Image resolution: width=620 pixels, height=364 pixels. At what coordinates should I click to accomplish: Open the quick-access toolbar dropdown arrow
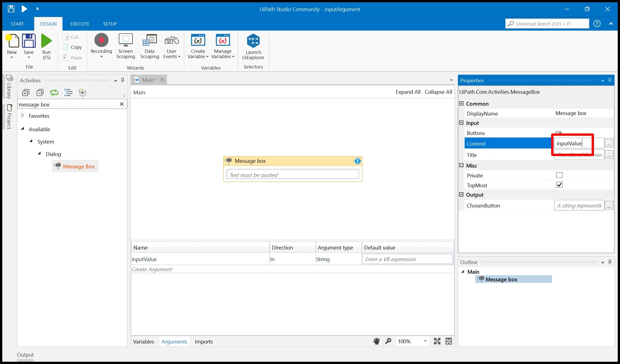pos(37,9)
